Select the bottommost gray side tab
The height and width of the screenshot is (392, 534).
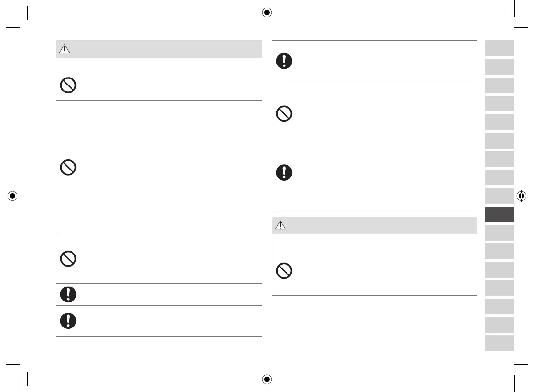(x=500, y=343)
